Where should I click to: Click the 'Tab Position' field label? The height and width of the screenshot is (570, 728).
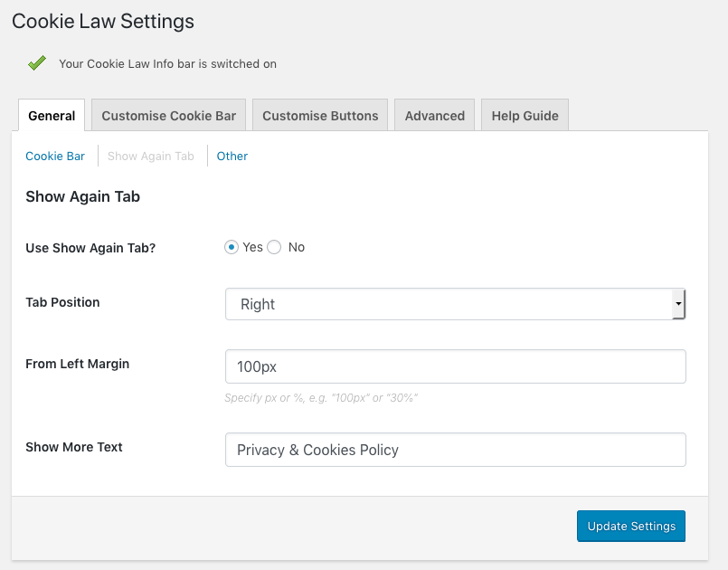62,302
